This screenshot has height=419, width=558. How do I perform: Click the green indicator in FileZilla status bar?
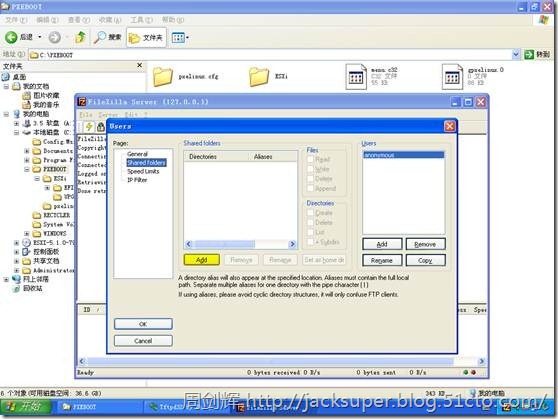tap(465, 372)
